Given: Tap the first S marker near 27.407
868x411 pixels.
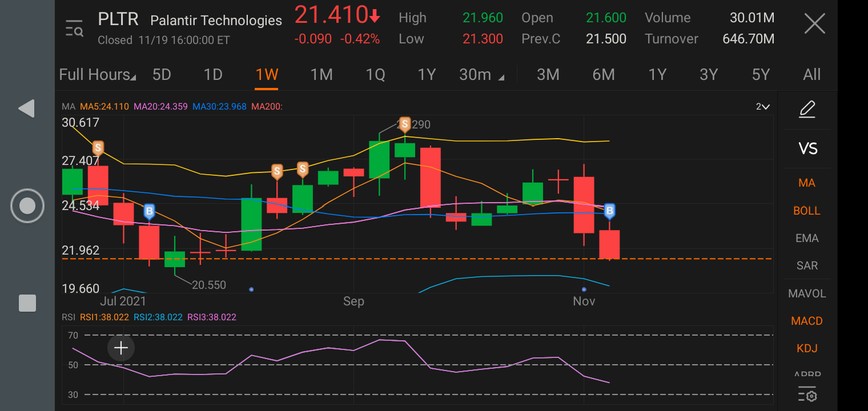Looking at the screenshot, I should pos(98,148).
